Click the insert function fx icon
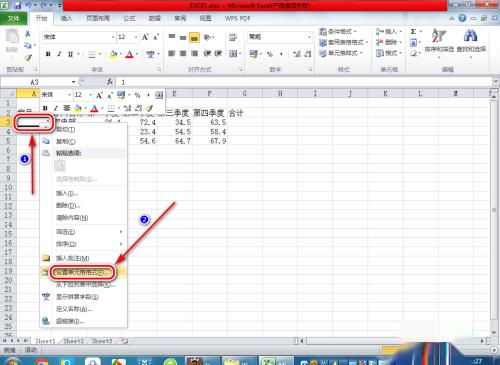Image resolution: width=500 pixels, height=365 pixels. [109, 82]
